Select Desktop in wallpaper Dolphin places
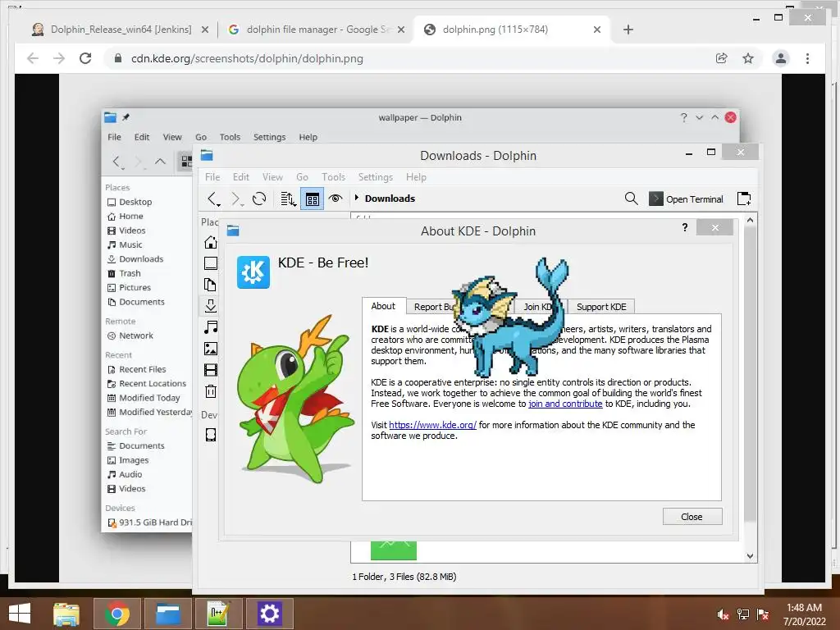 pos(130,202)
